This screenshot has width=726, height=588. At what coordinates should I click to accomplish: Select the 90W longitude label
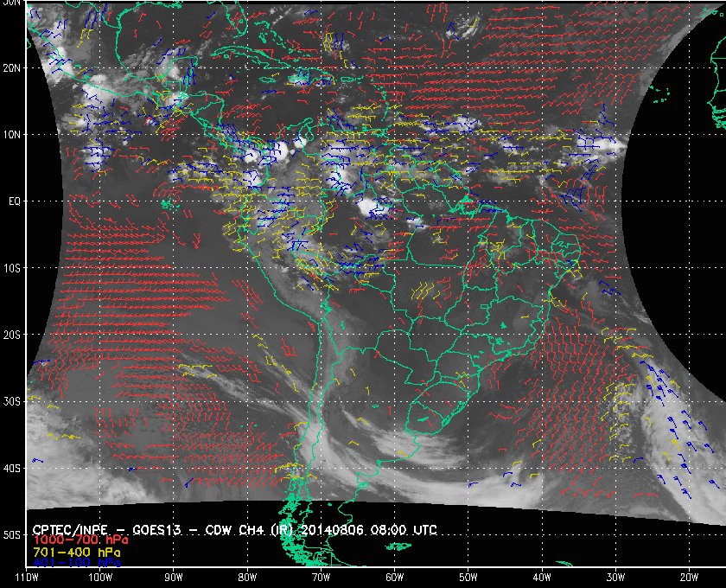click(x=174, y=578)
